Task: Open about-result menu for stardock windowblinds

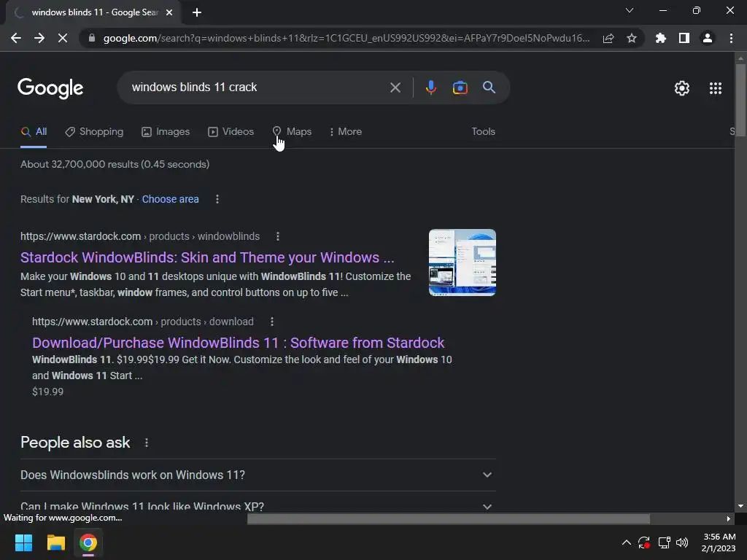Action: (278, 236)
